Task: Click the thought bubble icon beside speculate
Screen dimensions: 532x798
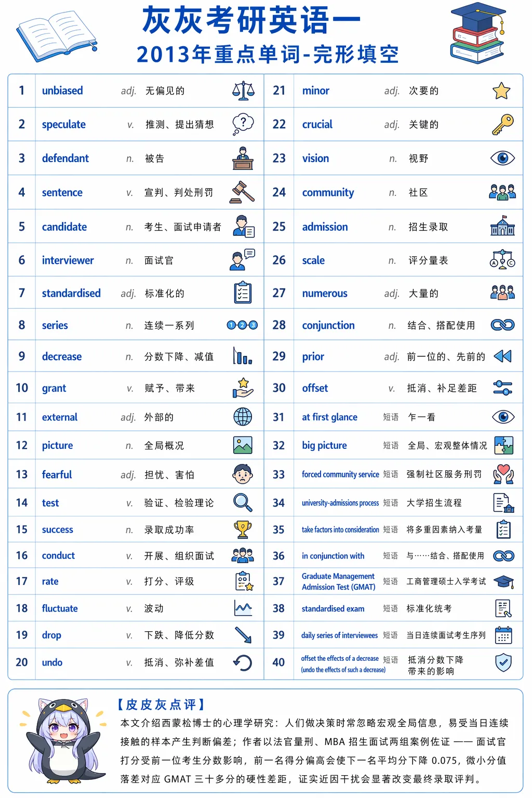Action: click(x=243, y=124)
